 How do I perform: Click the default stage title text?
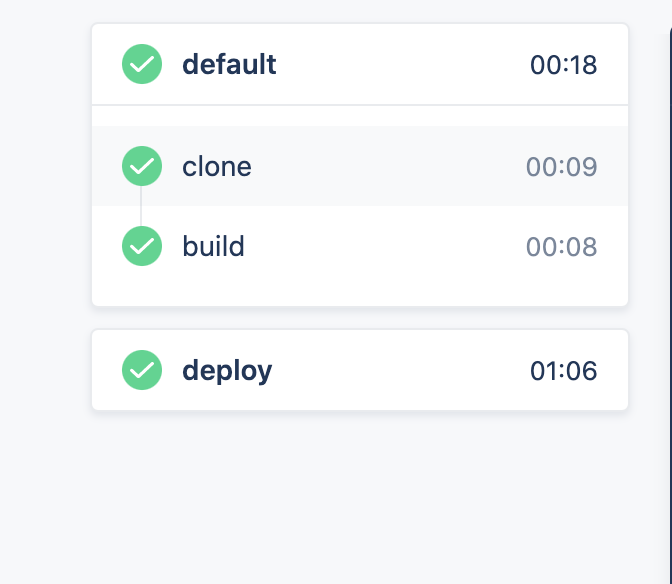pyautogui.click(x=229, y=65)
